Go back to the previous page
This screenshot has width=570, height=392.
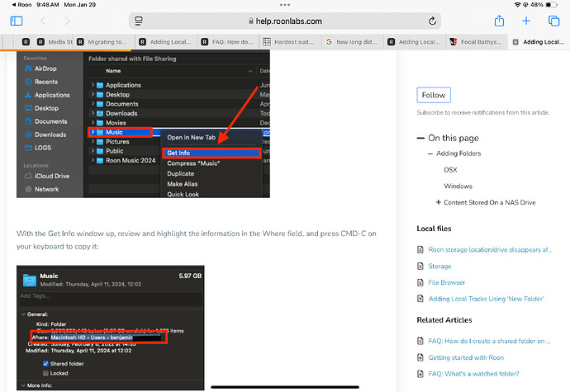[x=43, y=21]
